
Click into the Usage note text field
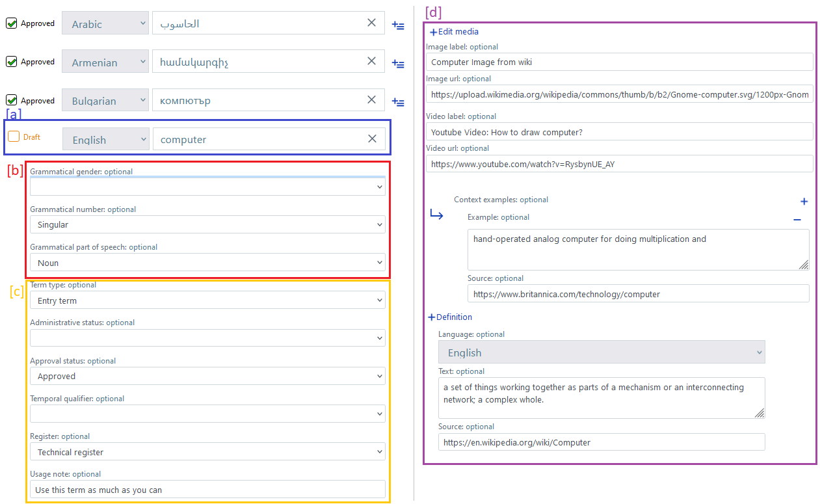coord(207,490)
